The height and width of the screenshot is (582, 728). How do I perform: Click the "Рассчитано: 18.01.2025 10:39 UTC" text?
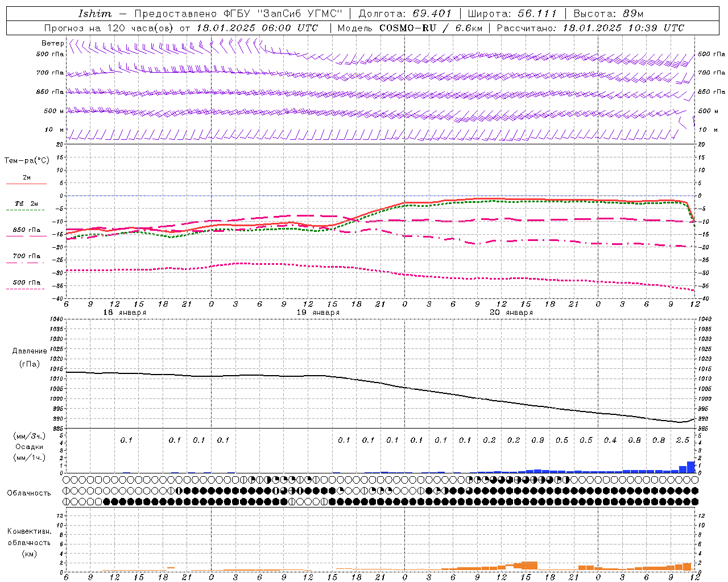590,28
